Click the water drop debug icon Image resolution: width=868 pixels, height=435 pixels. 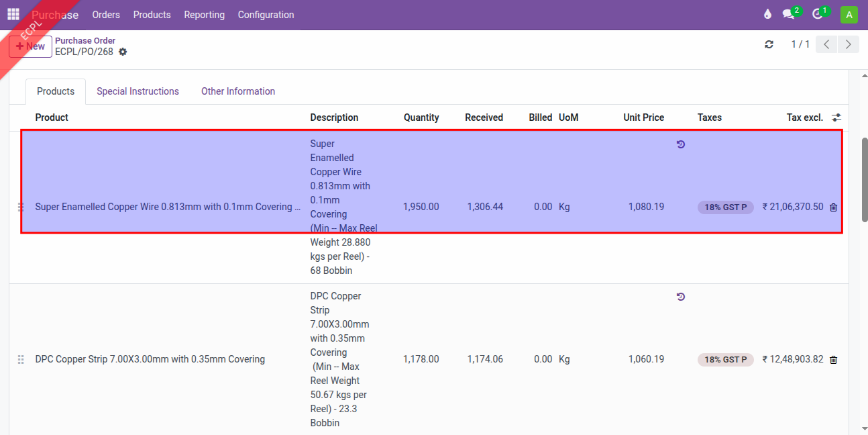coord(767,15)
